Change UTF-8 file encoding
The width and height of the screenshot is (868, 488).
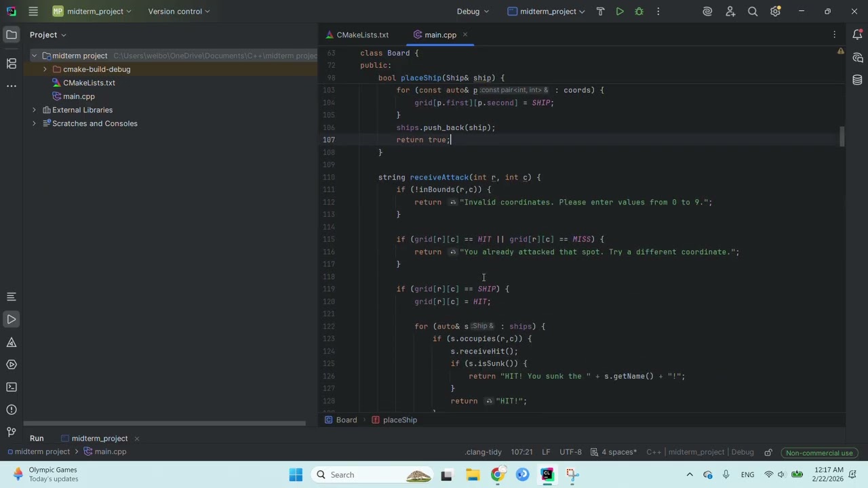coord(570,452)
